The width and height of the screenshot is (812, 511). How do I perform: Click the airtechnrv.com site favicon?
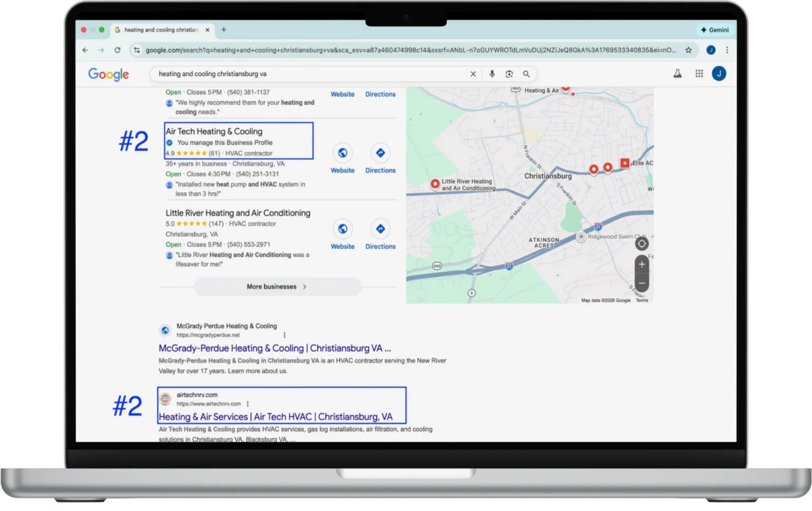pos(165,400)
